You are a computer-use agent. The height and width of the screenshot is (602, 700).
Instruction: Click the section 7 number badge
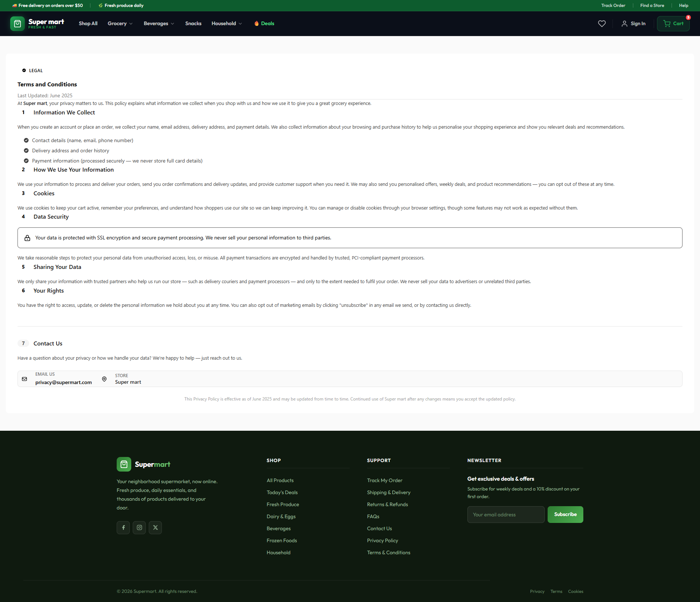pos(23,343)
